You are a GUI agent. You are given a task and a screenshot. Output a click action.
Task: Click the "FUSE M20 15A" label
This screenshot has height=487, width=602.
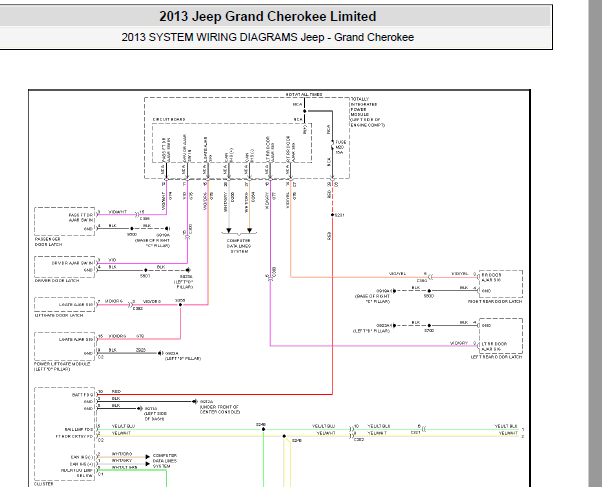tap(341, 147)
